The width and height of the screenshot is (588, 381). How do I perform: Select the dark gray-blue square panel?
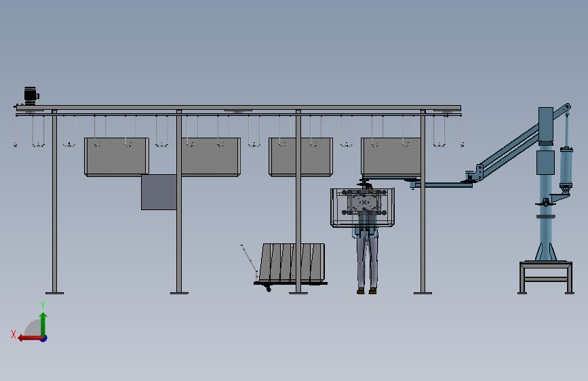(x=159, y=192)
